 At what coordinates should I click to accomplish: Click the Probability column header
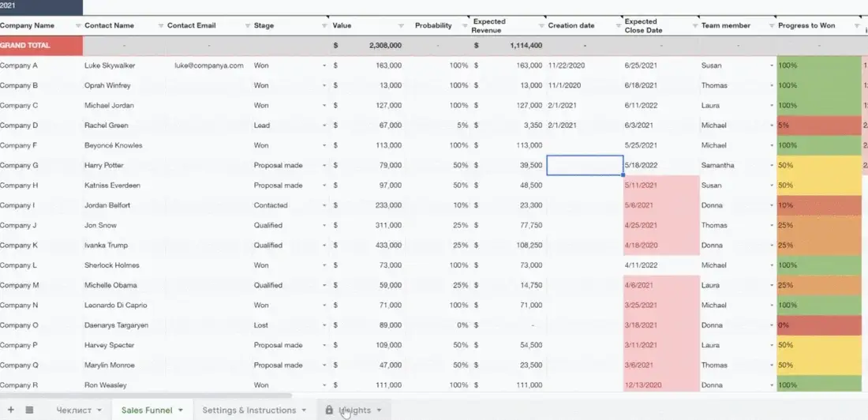[x=433, y=25]
